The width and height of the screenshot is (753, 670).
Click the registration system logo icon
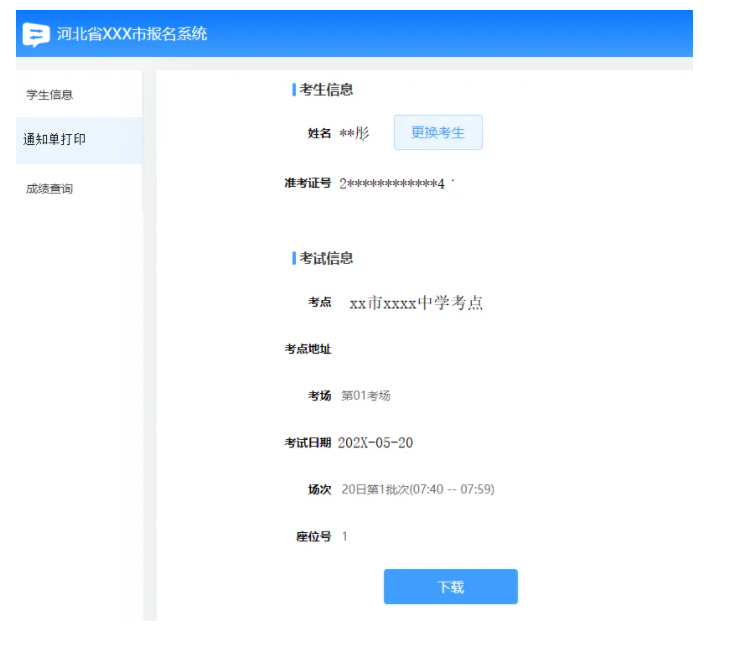(36, 34)
